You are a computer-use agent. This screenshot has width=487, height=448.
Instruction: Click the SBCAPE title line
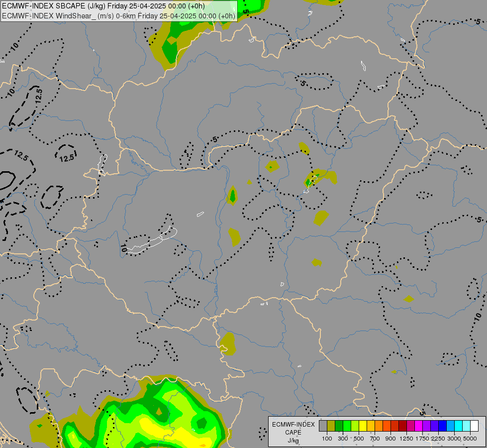103,6
